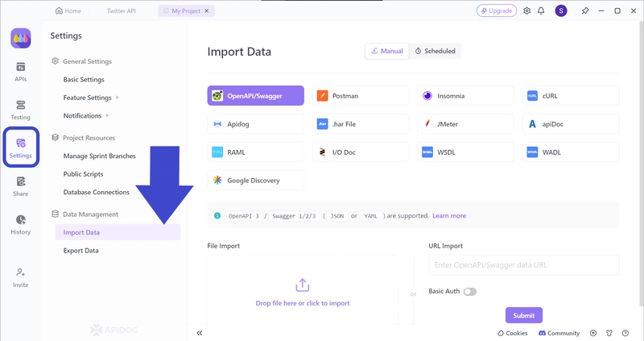Toggle the Basic Auth switch

(x=469, y=291)
